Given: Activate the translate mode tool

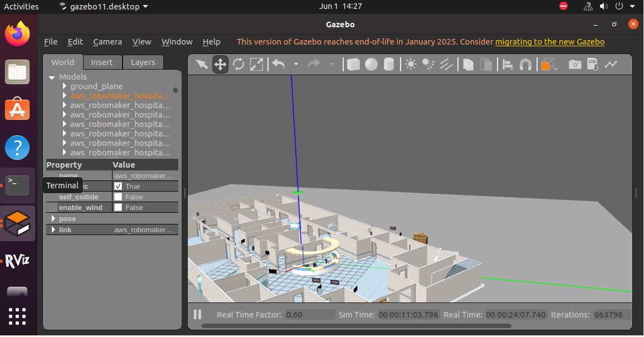Looking at the screenshot, I should (x=220, y=65).
